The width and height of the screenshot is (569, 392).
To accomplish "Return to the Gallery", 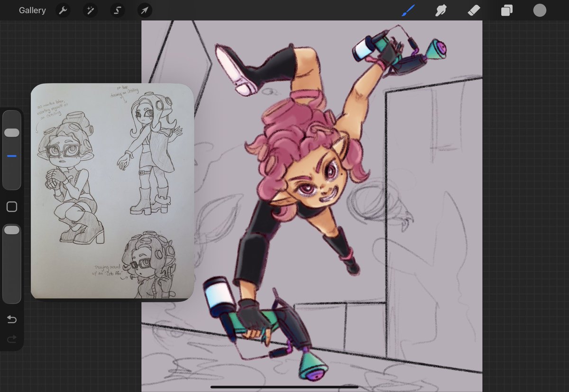I will click(x=32, y=10).
